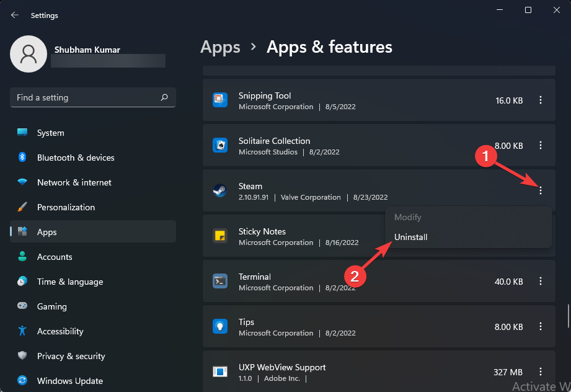Click the Valve Corporation publisher text
The width and height of the screenshot is (571, 392).
tap(311, 197)
